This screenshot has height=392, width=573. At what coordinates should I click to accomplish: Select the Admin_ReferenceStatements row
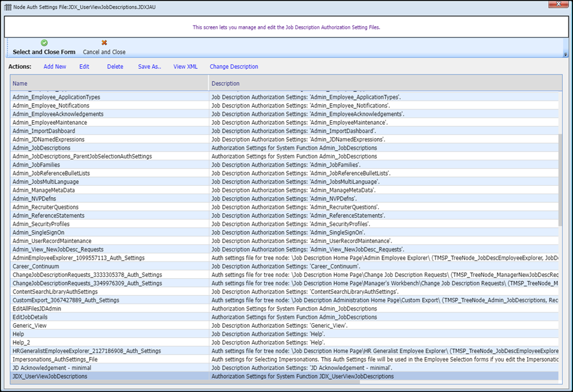pyautogui.click(x=285, y=216)
